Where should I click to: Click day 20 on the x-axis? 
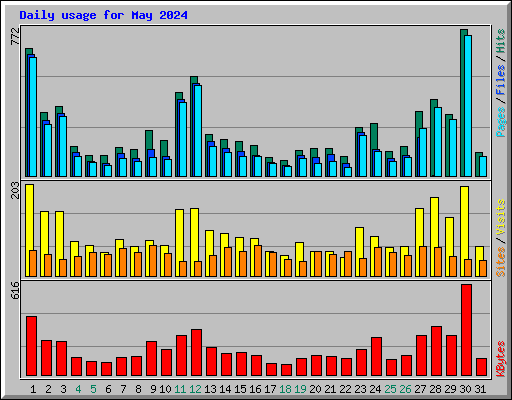315,389
